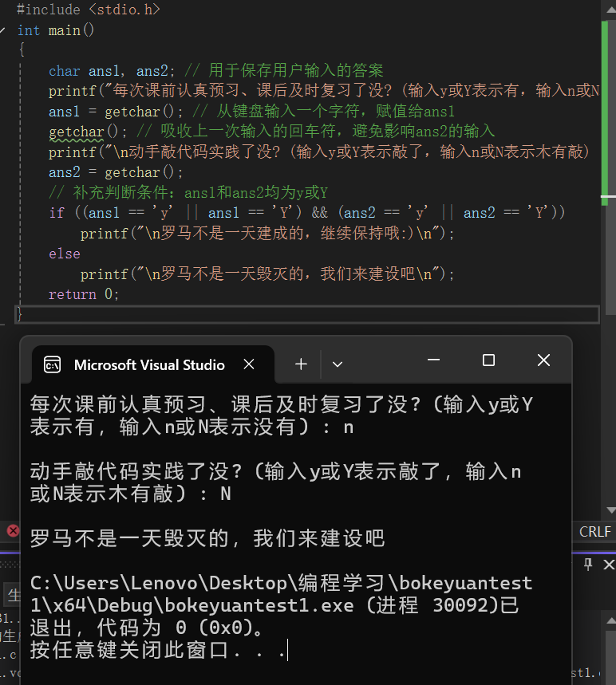Click console output '罗马不是一天毁灭的'

207,538
